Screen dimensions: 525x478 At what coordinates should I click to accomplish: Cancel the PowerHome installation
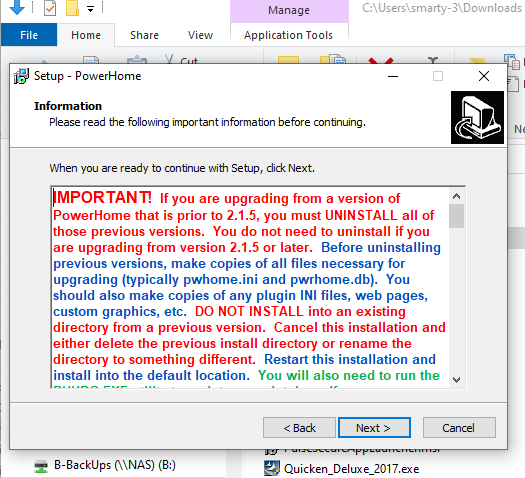[459, 427]
